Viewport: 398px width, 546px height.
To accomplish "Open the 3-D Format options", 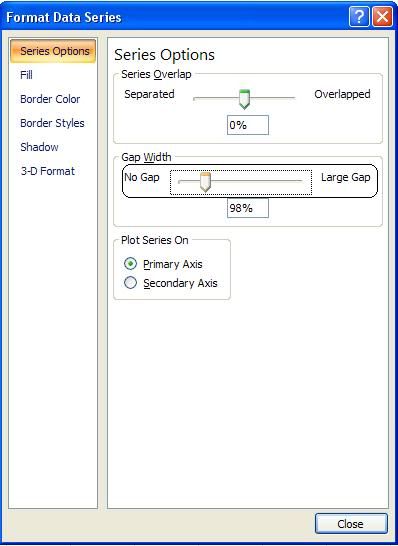I will (x=48, y=171).
